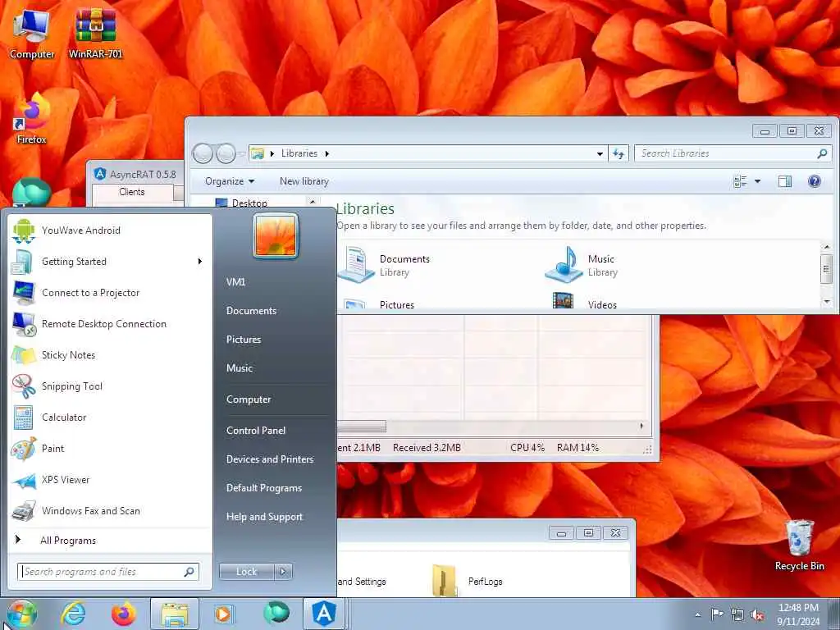
Task: Open Action Center flag icon
Action: click(717, 614)
